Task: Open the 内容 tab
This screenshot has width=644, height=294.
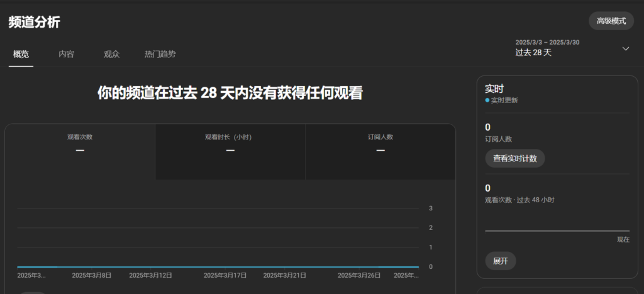Action: coord(67,54)
